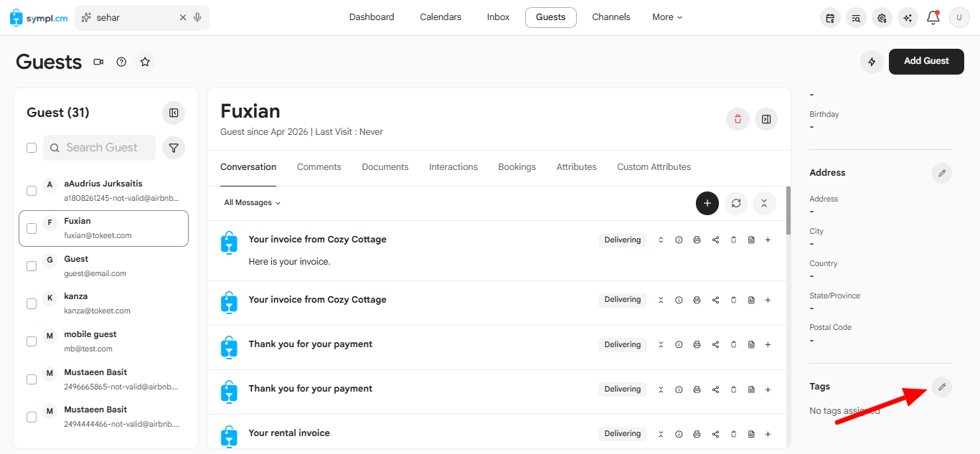Open document icon on 'Your rental invoice' row
Viewport: 980px width, 454px height.
[751, 434]
